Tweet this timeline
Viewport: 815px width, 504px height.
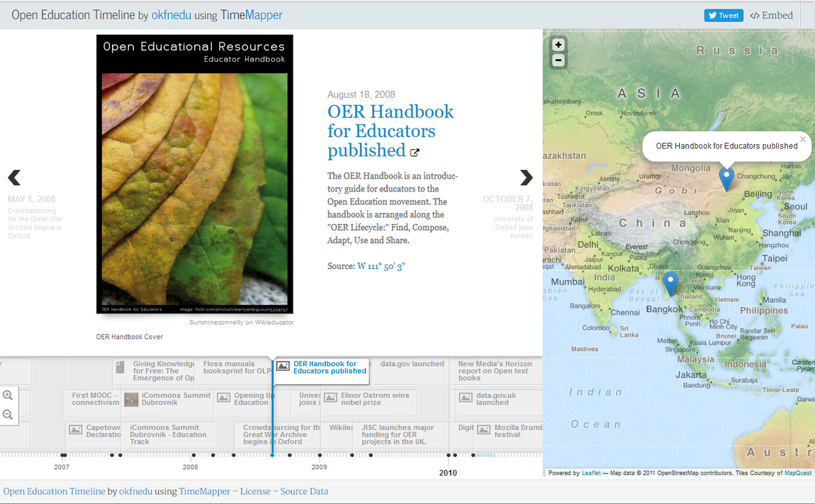click(x=724, y=15)
